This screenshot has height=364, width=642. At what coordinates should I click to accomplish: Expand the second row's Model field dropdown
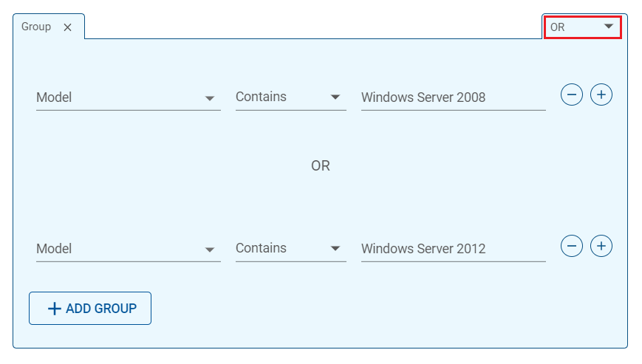[128, 249]
